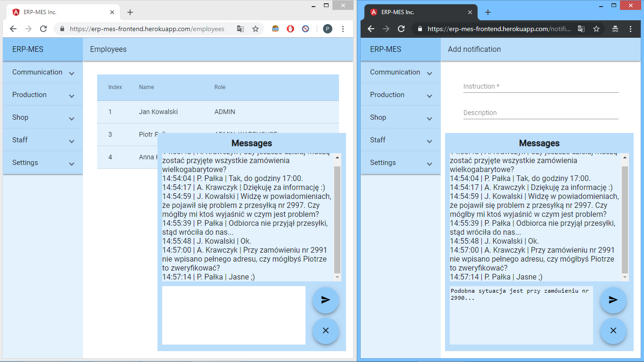Image resolution: width=644 pixels, height=362 pixels.
Task: Go back in the Employees browser window
Action: click(13, 29)
